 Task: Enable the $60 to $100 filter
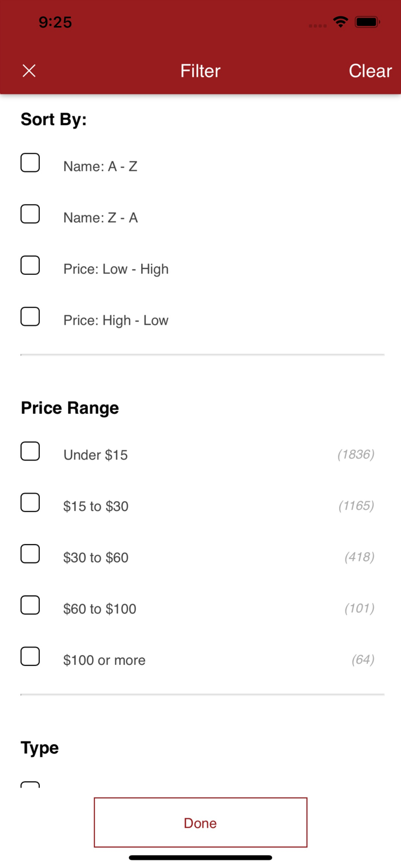pos(30,605)
